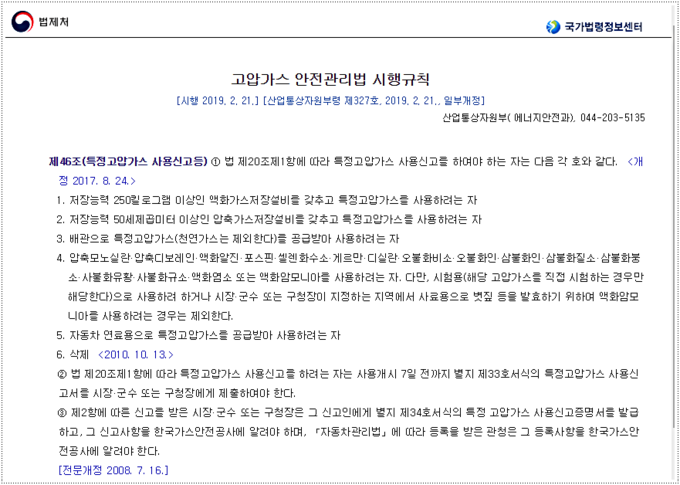Click item 5 about 자동차 연료용 특정고압가스

[199, 335]
